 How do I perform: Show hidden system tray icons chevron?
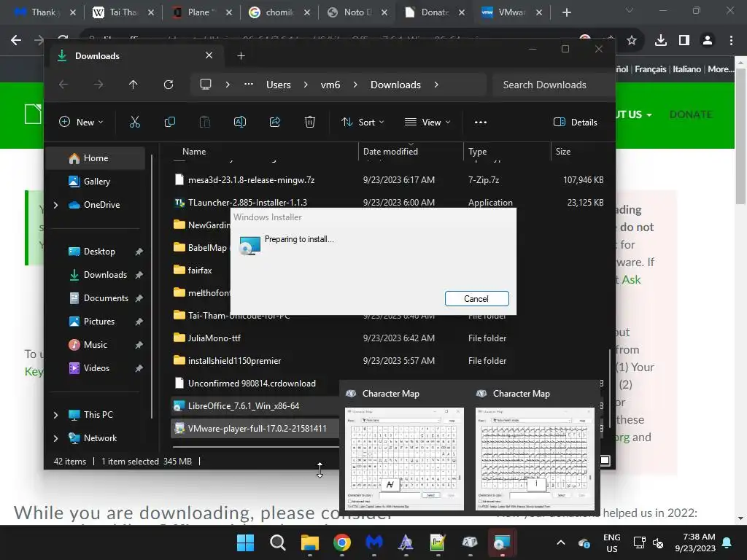pyautogui.click(x=561, y=542)
